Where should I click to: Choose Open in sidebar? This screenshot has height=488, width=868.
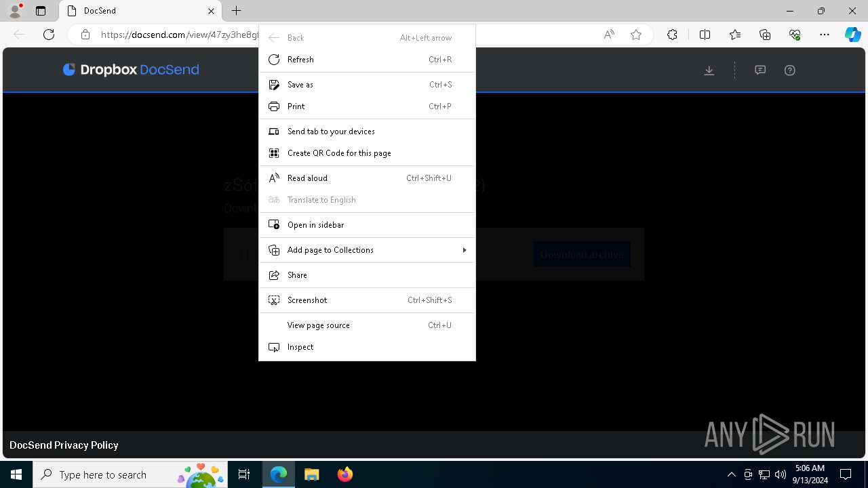pos(367,225)
